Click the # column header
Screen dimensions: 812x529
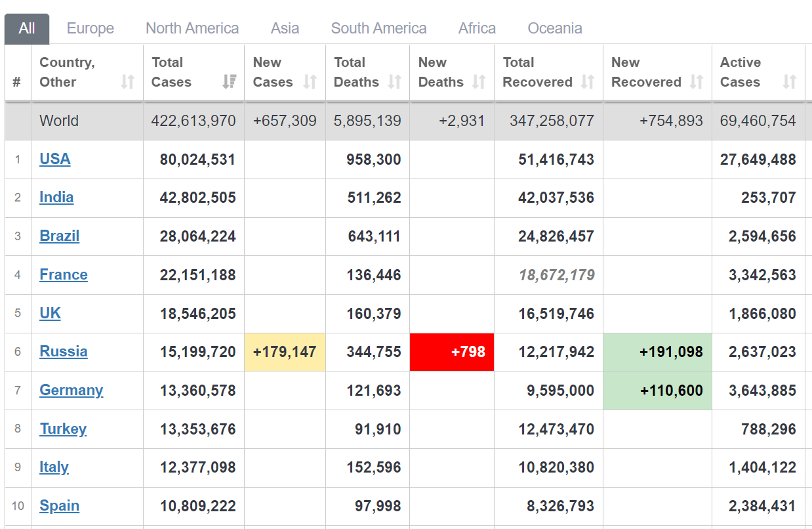click(x=17, y=82)
